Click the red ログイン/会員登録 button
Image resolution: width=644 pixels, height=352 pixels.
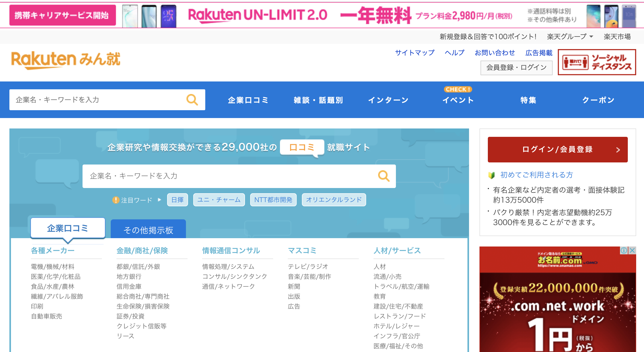[558, 149]
